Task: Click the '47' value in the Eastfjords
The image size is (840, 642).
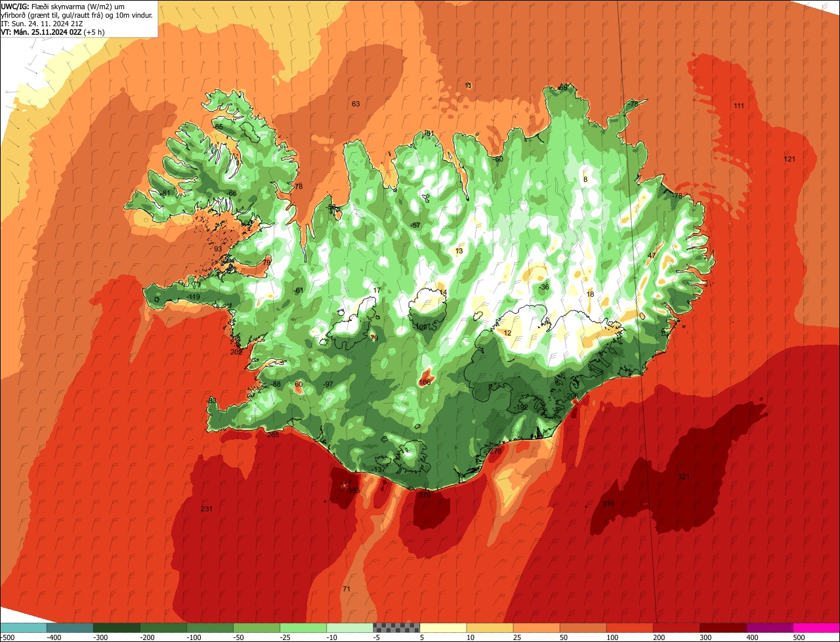Action: click(x=652, y=255)
